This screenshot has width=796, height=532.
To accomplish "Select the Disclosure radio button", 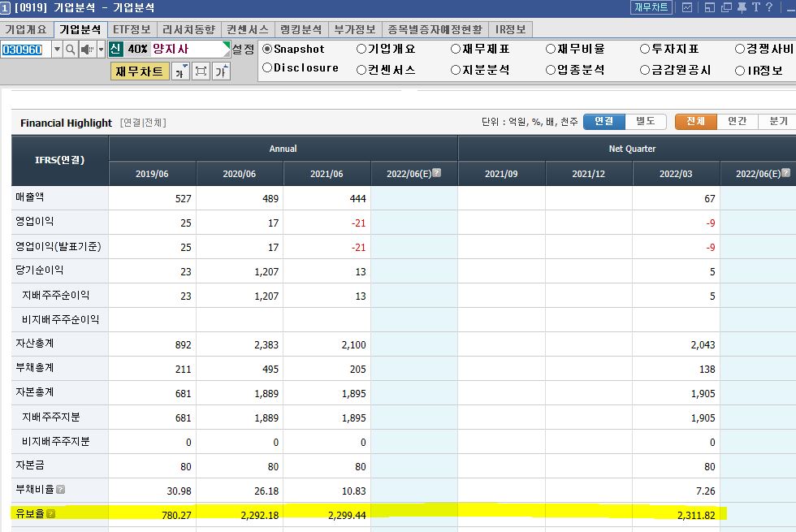I will [267, 67].
